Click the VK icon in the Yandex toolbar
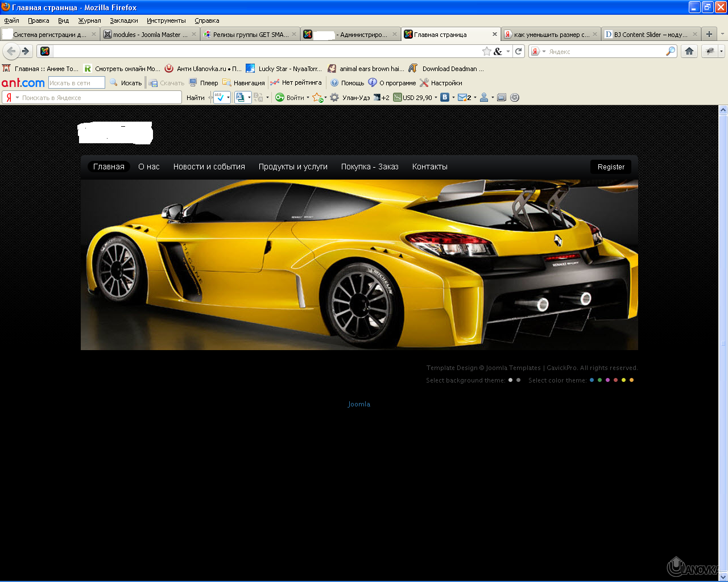This screenshot has width=728, height=582. point(445,98)
